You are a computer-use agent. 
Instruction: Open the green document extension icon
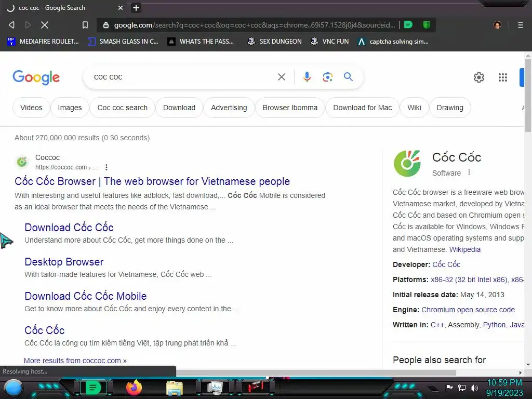click(408, 25)
